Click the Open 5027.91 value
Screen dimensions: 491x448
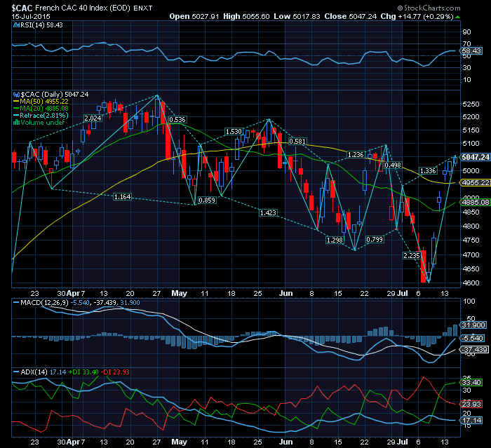click(194, 16)
